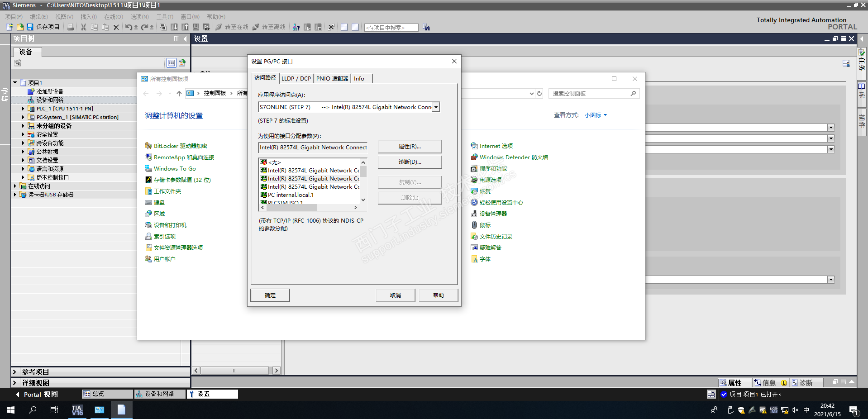Viewport: 868px width, 419px height.
Task: Switch to the PNIO 适配器 tab
Action: 332,79
